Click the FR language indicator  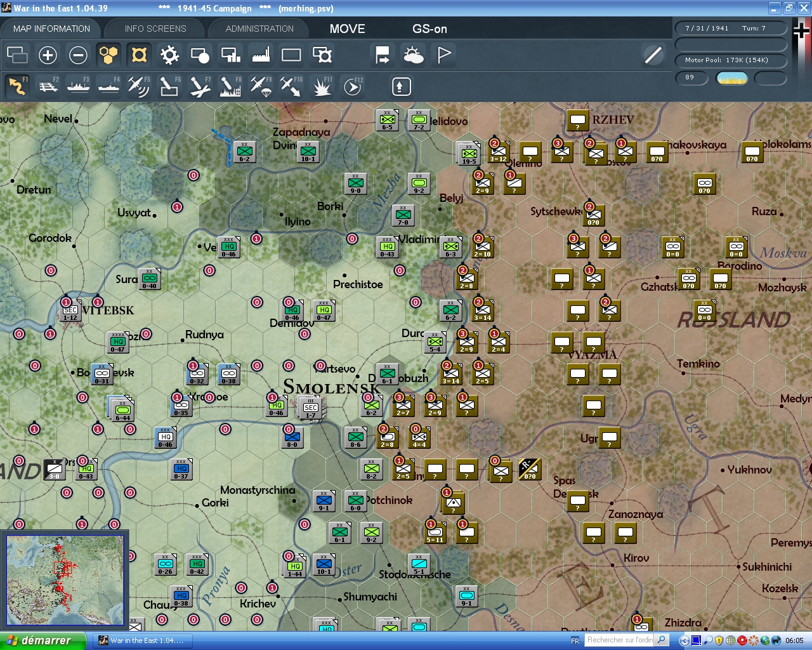tap(575, 640)
